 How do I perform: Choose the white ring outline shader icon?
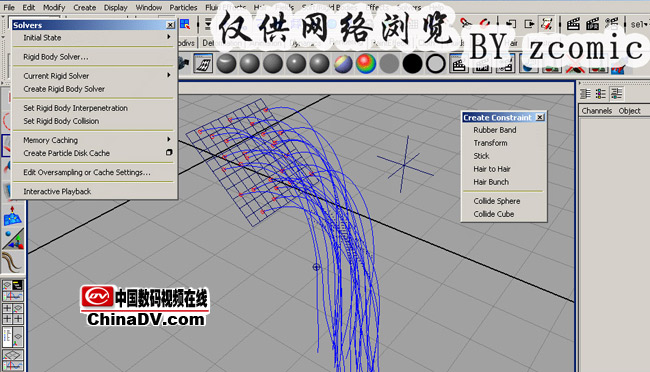coord(435,64)
